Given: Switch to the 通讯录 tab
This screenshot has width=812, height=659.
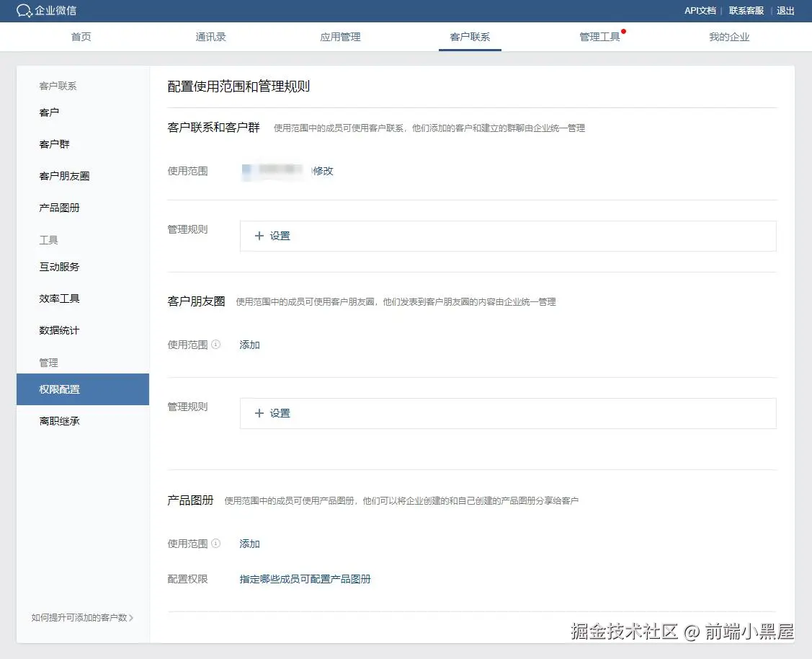Looking at the screenshot, I should [211, 37].
